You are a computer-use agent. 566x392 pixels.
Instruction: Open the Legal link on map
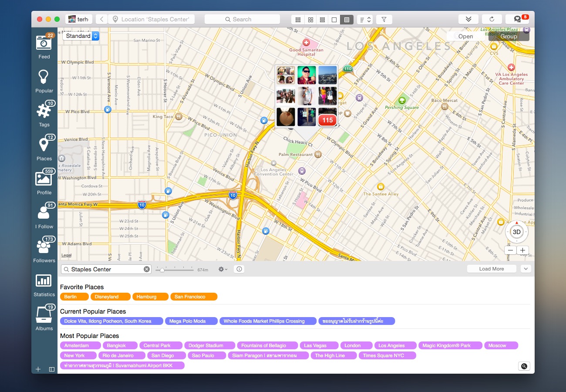click(67, 255)
